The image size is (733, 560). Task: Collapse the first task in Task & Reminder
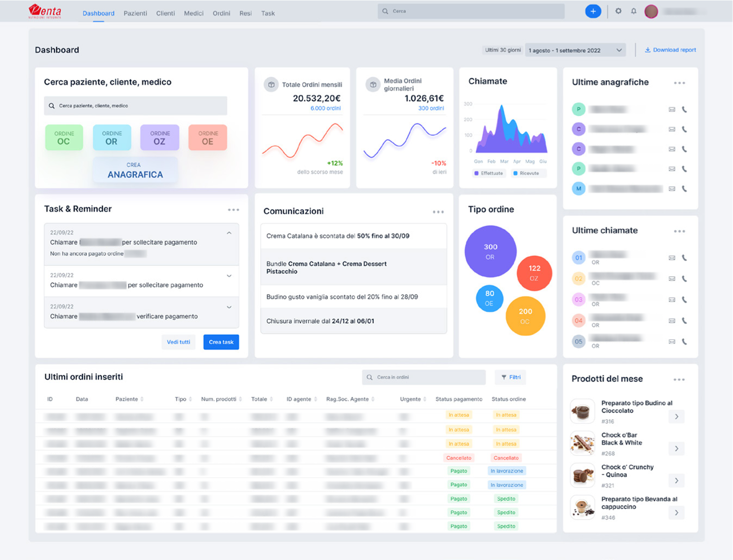[x=229, y=233]
